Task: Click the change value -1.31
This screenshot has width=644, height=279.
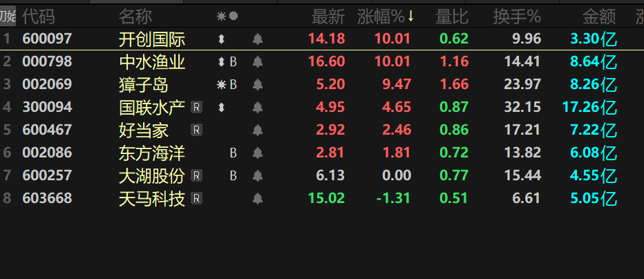Action: [x=393, y=198]
